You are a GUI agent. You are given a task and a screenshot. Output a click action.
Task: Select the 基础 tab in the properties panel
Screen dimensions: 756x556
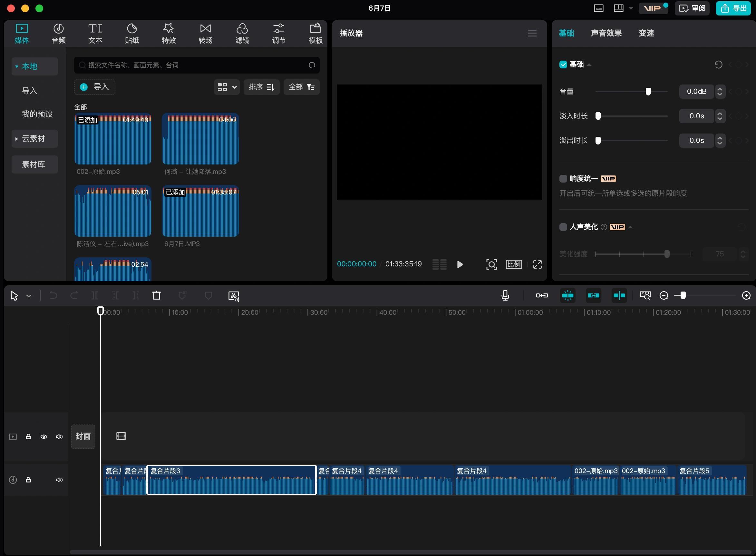(566, 33)
